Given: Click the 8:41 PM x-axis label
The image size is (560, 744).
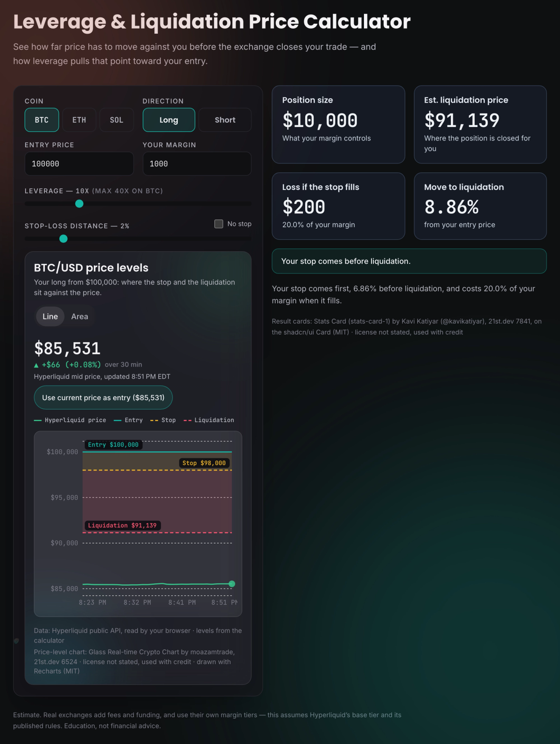Looking at the screenshot, I should (x=182, y=603).
